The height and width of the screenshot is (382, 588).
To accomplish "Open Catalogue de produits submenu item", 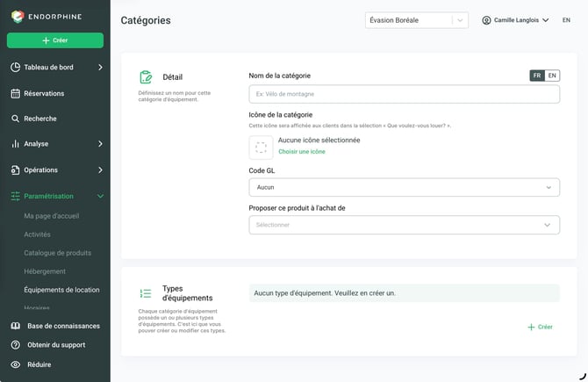I will (57, 253).
